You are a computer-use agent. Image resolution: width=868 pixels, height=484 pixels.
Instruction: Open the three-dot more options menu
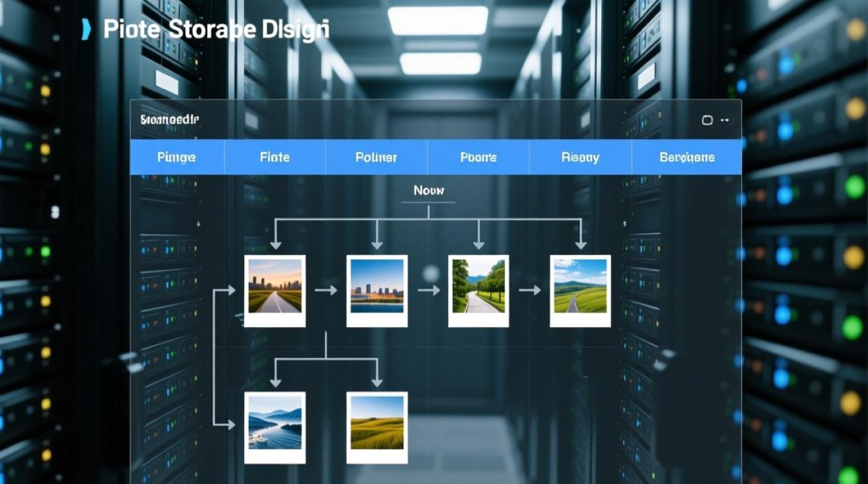click(x=725, y=120)
